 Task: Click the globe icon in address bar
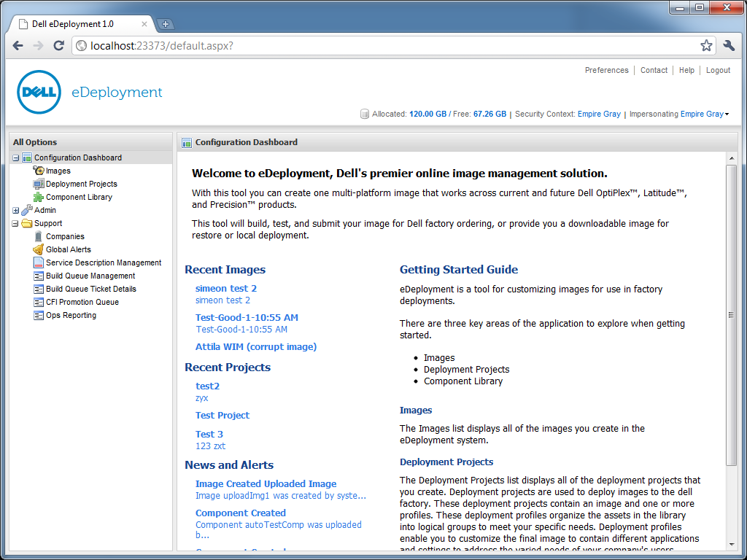82,46
